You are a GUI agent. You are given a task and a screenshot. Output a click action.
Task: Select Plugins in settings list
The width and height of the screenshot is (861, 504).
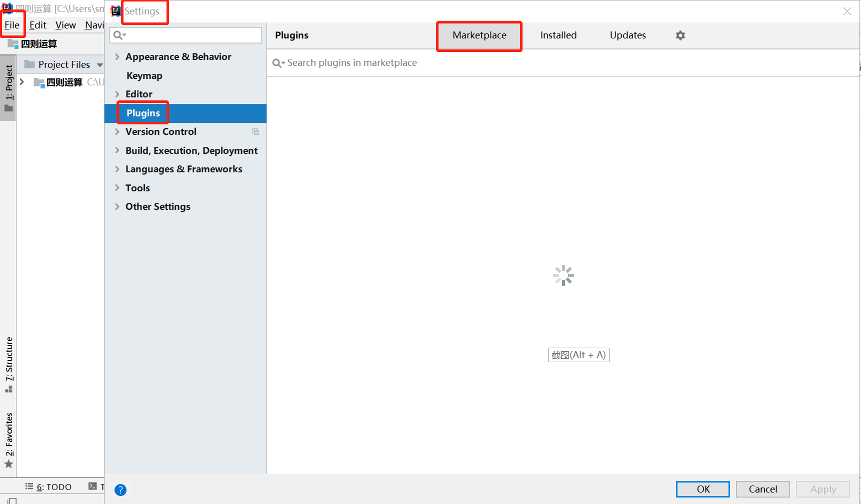185,113
